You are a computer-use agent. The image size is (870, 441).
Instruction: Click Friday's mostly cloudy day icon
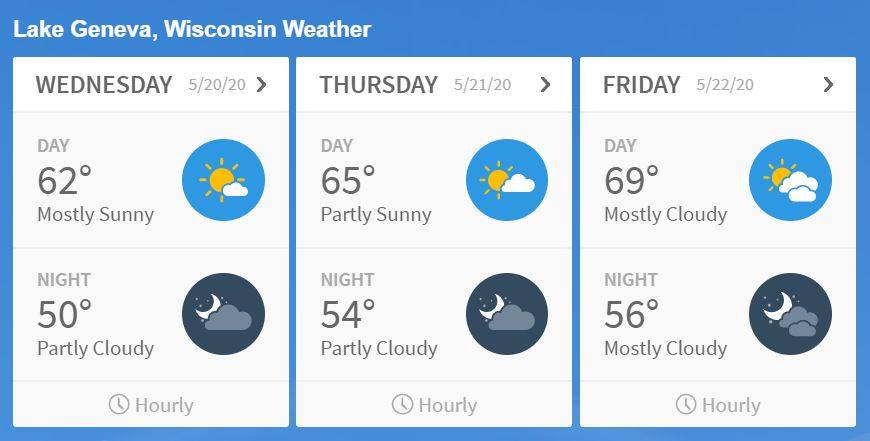[790, 180]
